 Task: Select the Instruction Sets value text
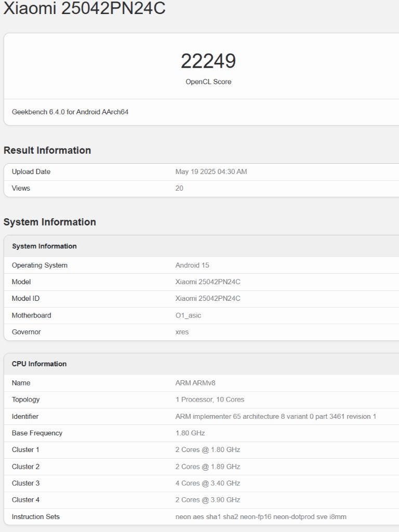point(261,517)
